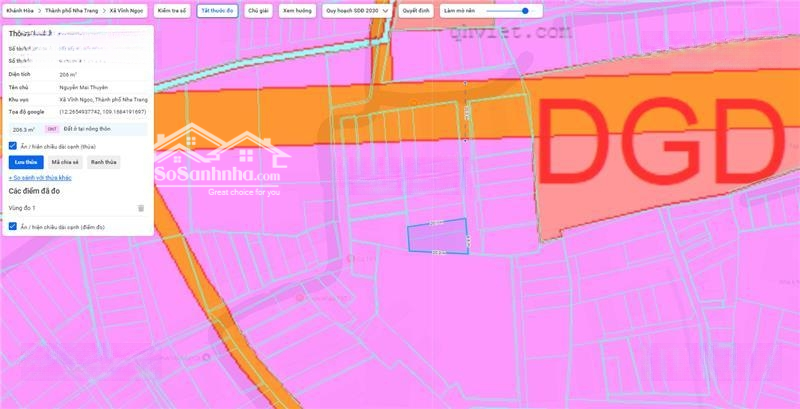Viewport: 800px width, 409px height.
Task: Click the Ranh thửa button
Action: click(x=104, y=161)
